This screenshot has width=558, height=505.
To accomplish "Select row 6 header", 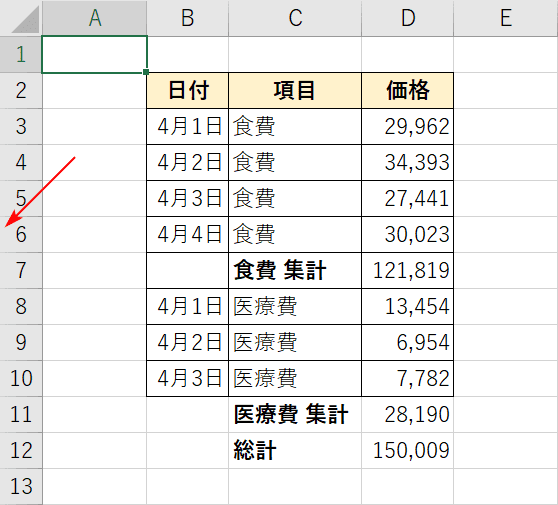I will [x=21, y=235].
